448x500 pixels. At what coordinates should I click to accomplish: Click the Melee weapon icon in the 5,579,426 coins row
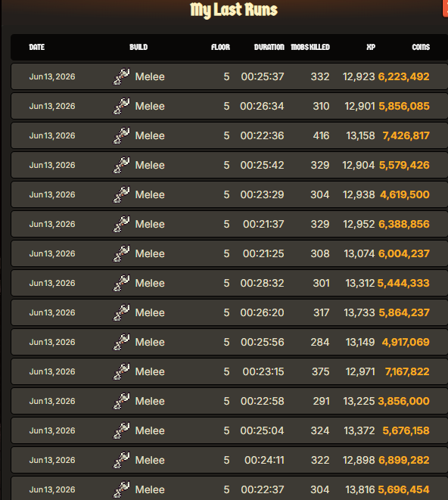click(121, 165)
